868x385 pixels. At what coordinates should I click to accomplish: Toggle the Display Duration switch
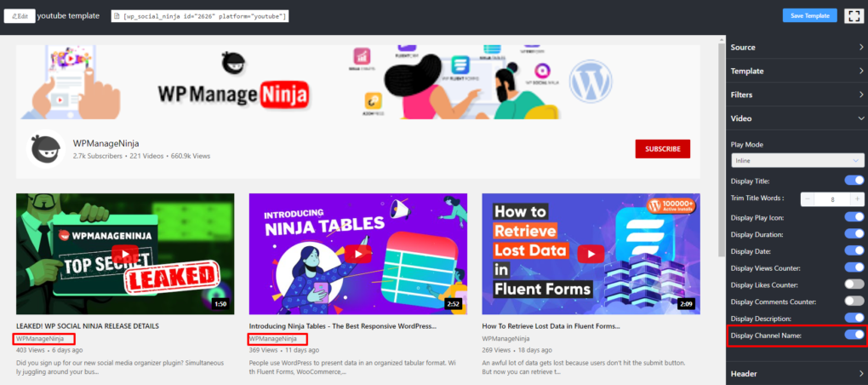[854, 233]
